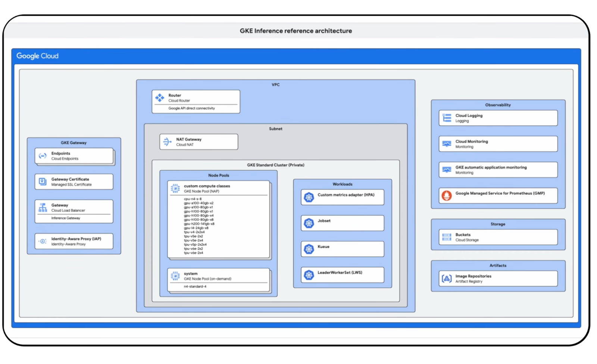Click the GKE Standard Cluster (Private) label
The height and width of the screenshot is (364, 597).
[276, 165]
